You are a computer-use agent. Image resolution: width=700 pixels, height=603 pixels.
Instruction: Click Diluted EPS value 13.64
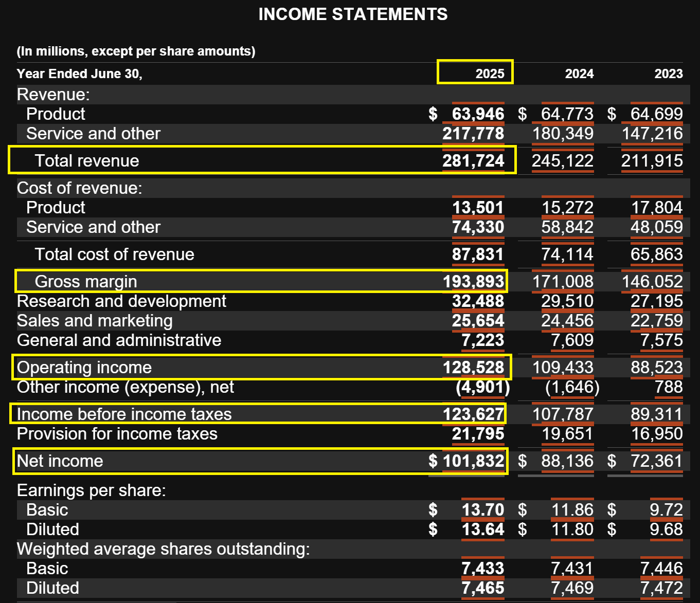482,529
